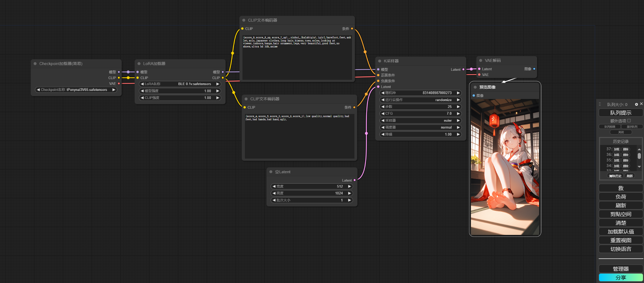Screen dimensions: 644x283
Task: Click the 队列提示 button
Action: [621, 113]
